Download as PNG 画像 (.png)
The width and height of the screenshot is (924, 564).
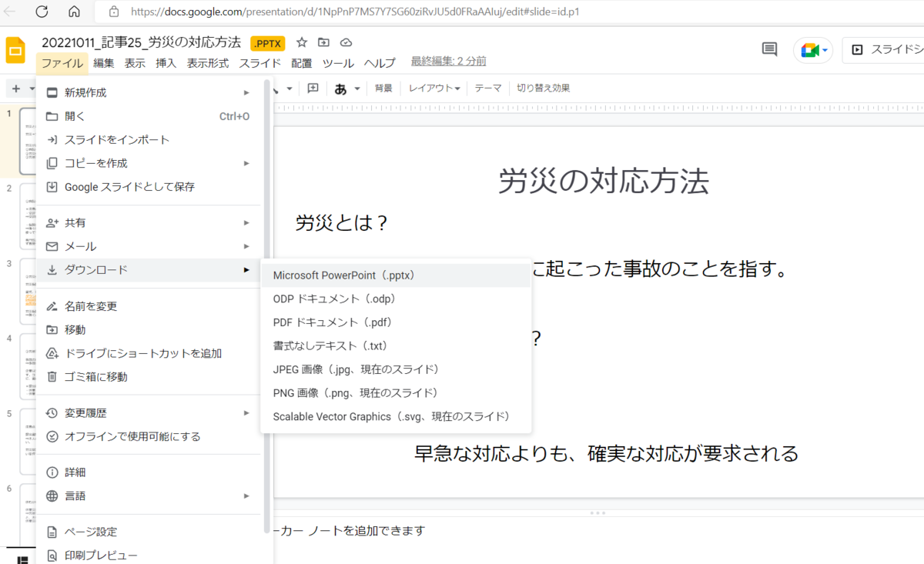pyautogui.click(x=396, y=393)
